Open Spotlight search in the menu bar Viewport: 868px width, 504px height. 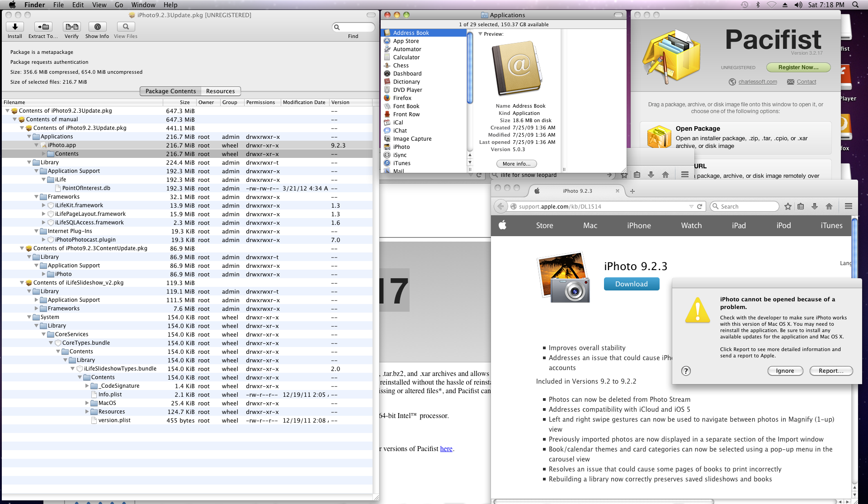click(855, 5)
